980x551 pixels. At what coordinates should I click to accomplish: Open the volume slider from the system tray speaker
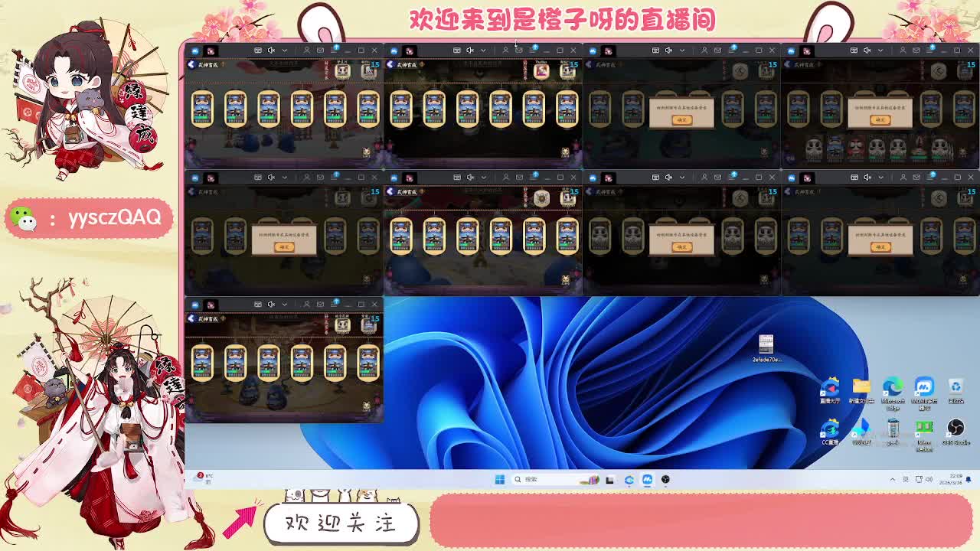tap(929, 480)
